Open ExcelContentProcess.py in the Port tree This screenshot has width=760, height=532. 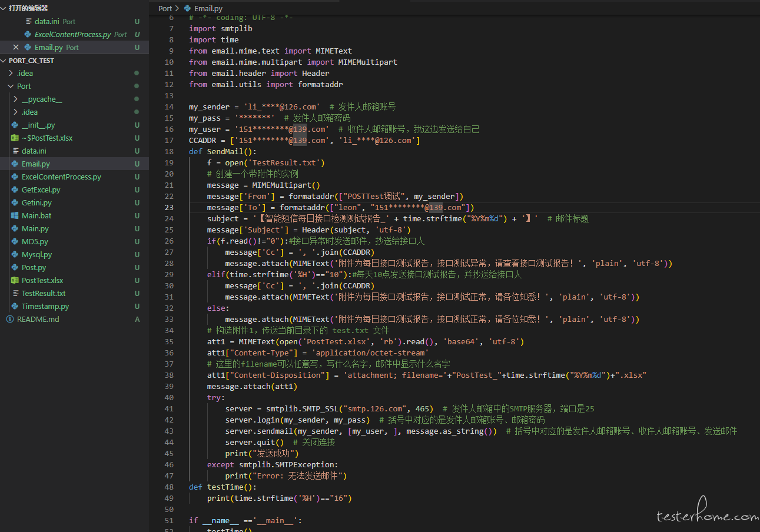point(61,177)
